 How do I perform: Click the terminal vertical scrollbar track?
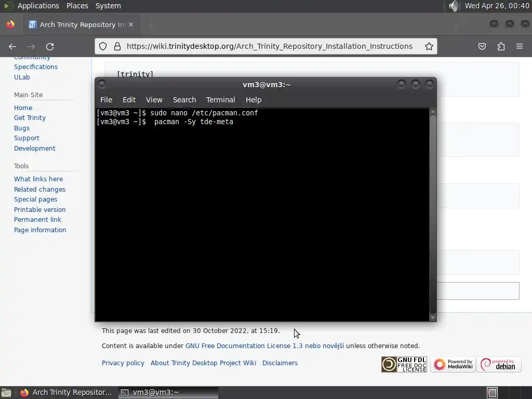[x=433, y=215]
